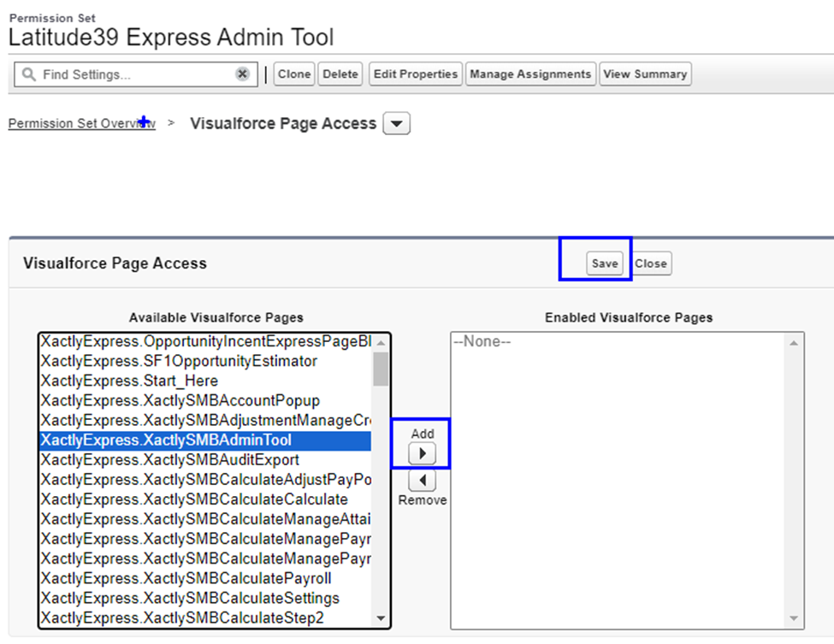Clear the Find Settings search field
Viewport: 834px width, 644px height.
pyautogui.click(x=242, y=74)
